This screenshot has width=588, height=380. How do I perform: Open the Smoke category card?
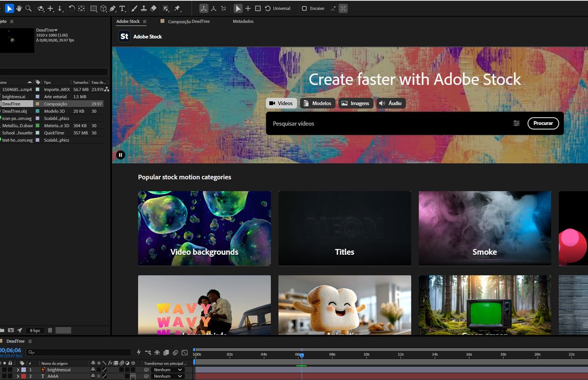coord(485,228)
